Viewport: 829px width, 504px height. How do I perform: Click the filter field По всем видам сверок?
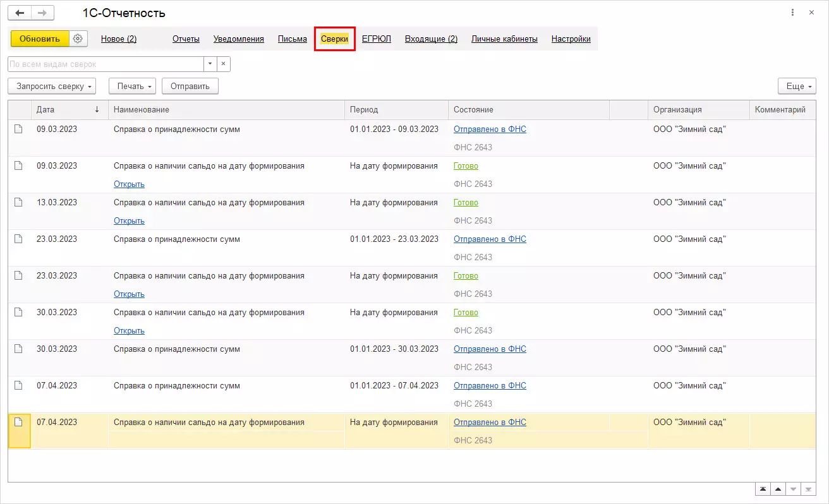pyautogui.click(x=105, y=64)
